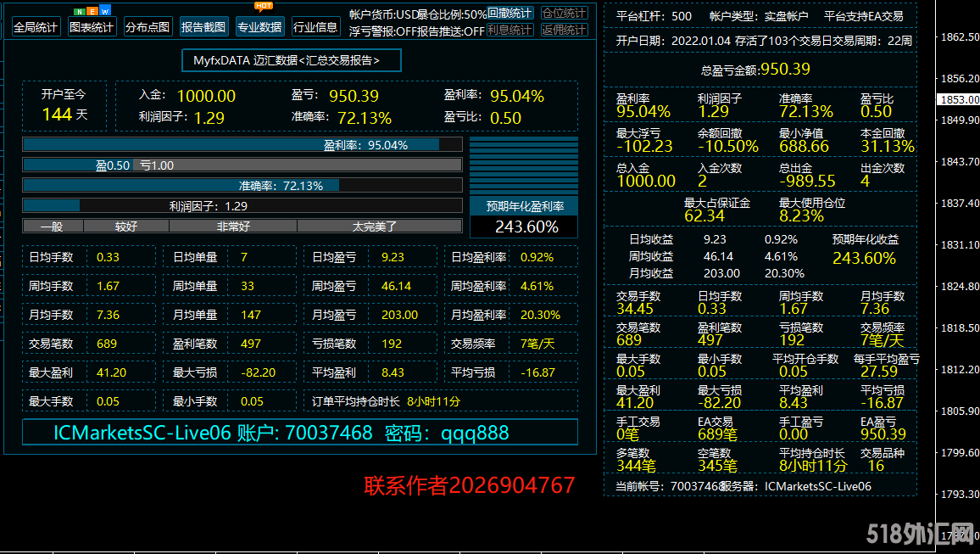Select the 太完美了 rating segment
Viewport: 980px width, 554px height.
(x=380, y=227)
